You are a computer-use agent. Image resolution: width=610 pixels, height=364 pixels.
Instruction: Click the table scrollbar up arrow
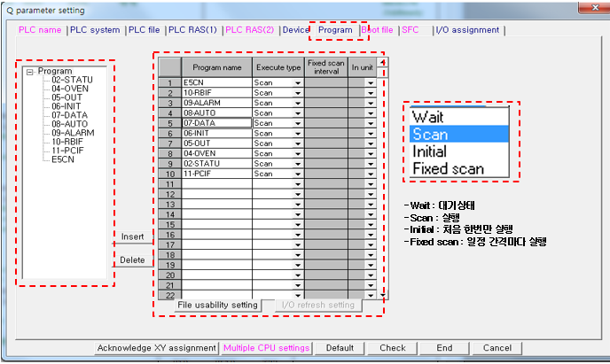point(383,62)
